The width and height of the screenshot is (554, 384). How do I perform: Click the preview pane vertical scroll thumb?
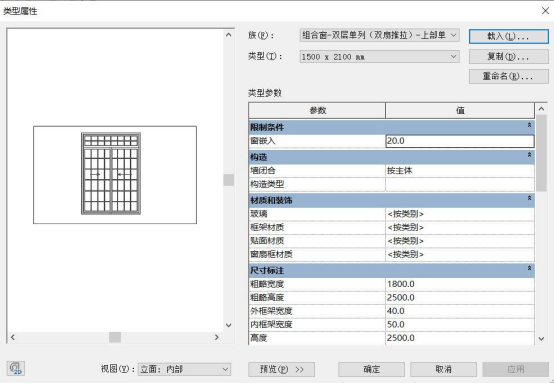click(x=229, y=180)
